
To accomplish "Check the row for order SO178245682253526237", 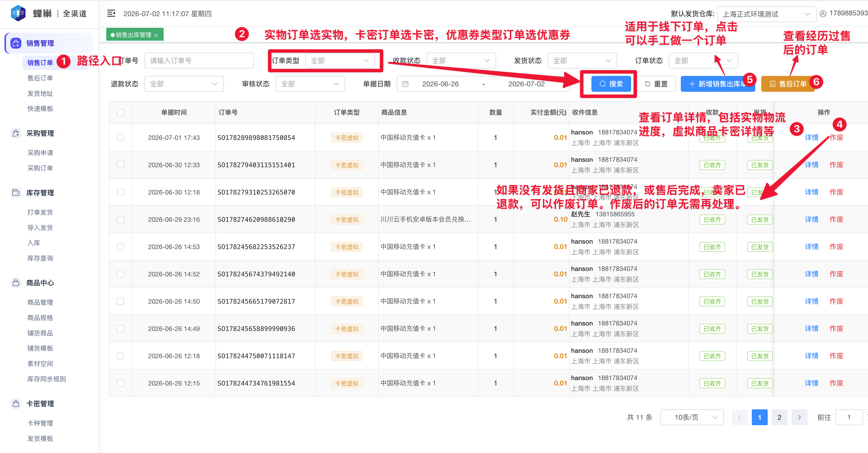I will [x=120, y=247].
